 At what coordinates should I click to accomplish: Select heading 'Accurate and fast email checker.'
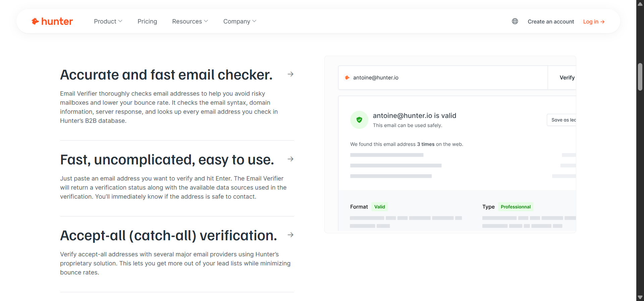[166, 74]
